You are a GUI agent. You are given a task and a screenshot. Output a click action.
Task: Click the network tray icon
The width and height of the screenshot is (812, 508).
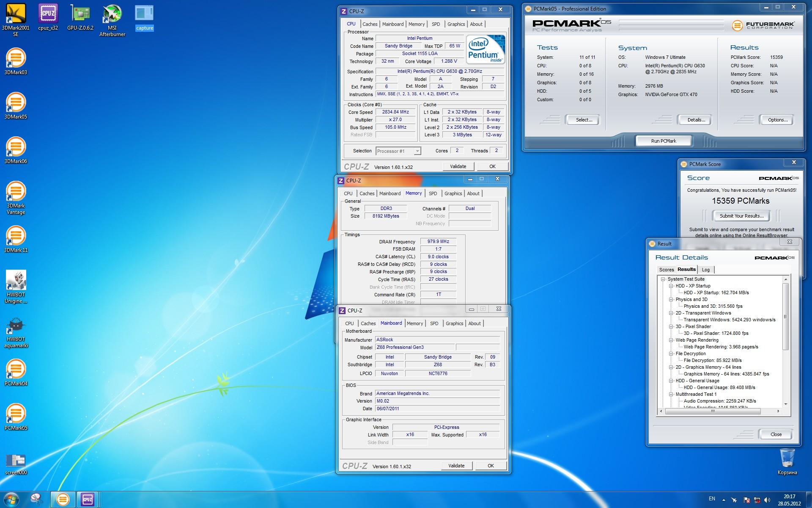coord(757,500)
